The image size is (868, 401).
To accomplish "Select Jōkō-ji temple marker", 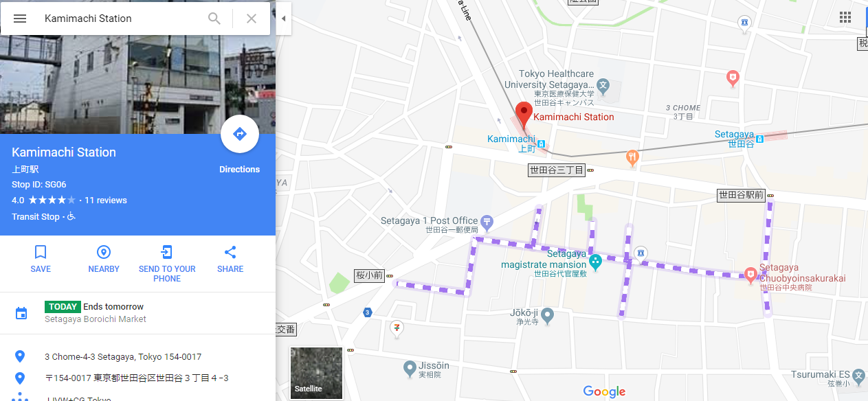I will pyautogui.click(x=547, y=316).
